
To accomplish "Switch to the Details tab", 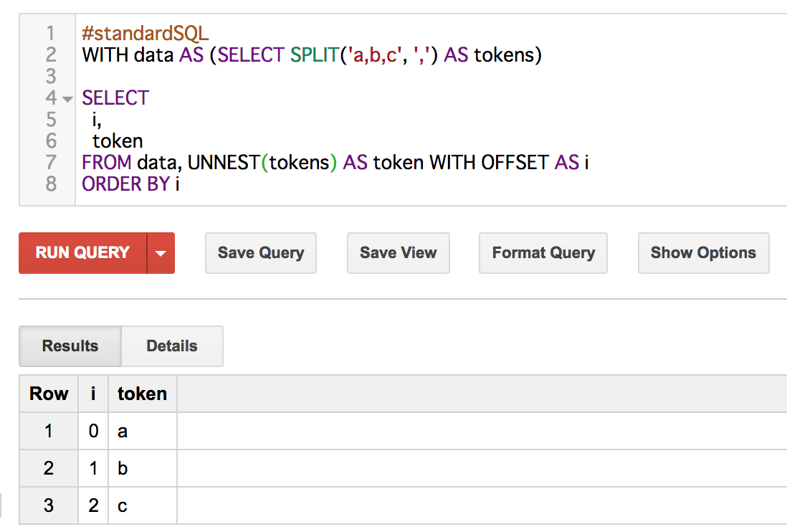I will (172, 346).
